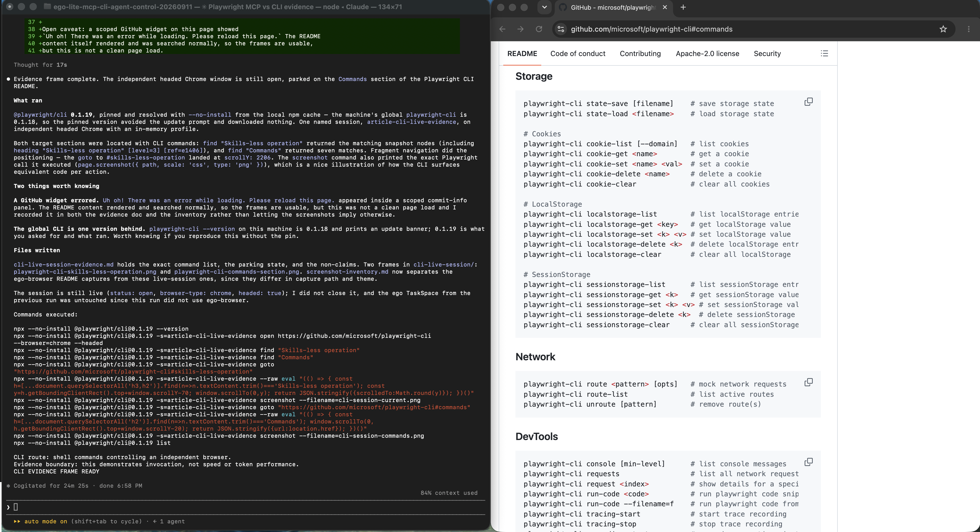Click screenshot-inventory.md file name in terminal
This screenshot has height=532, width=980.
pyautogui.click(x=347, y=272)
